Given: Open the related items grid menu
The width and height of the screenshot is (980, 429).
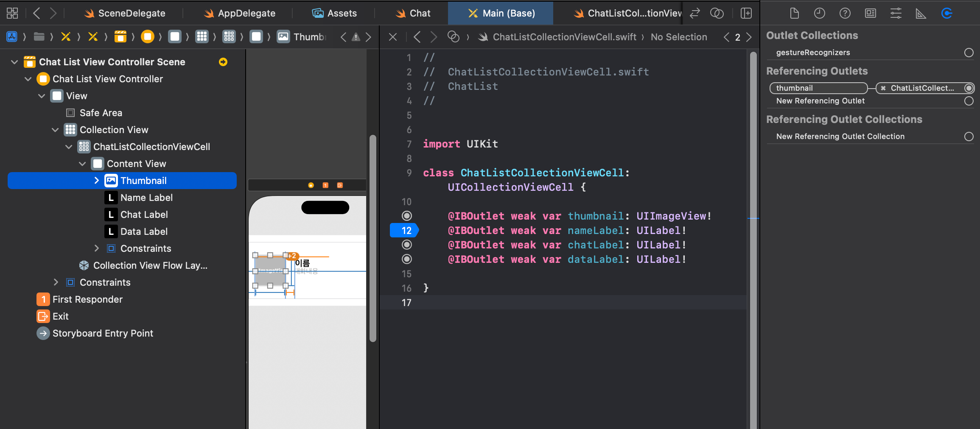Looking at the screenshot, I should 12,13.
